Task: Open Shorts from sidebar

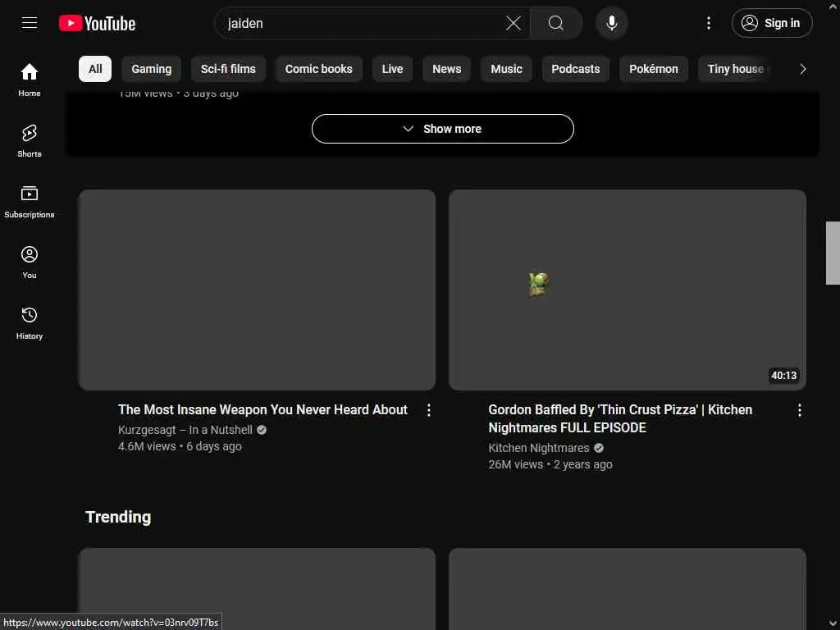Action: tap(30, 141)
